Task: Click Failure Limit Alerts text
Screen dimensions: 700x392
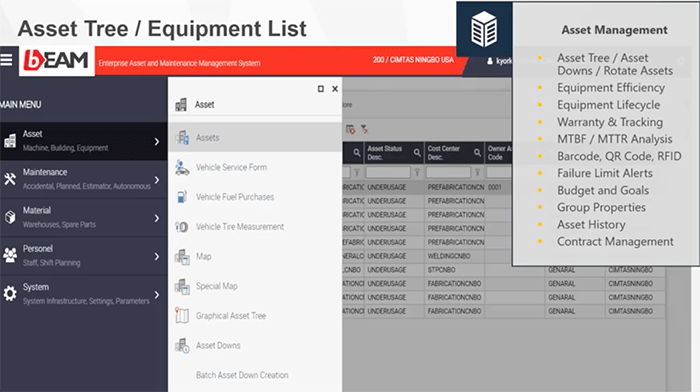Action: pos(605,173)
